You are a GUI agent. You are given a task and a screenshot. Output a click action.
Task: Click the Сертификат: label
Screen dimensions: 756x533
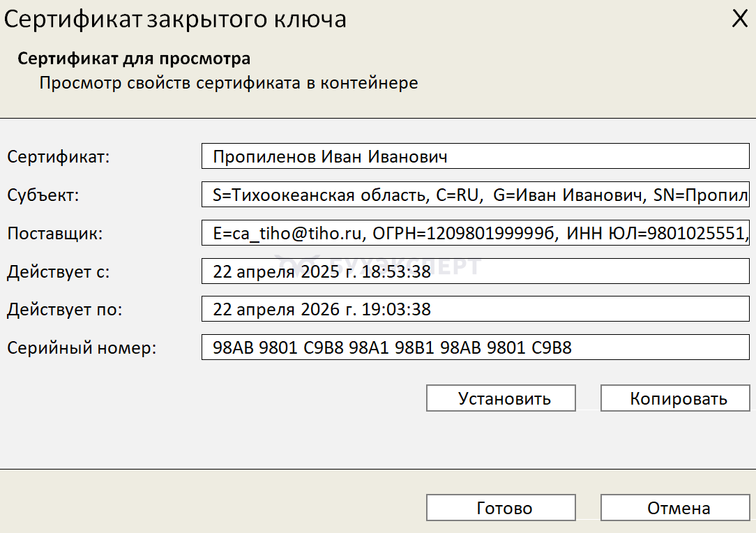click(x=59, y=157)
